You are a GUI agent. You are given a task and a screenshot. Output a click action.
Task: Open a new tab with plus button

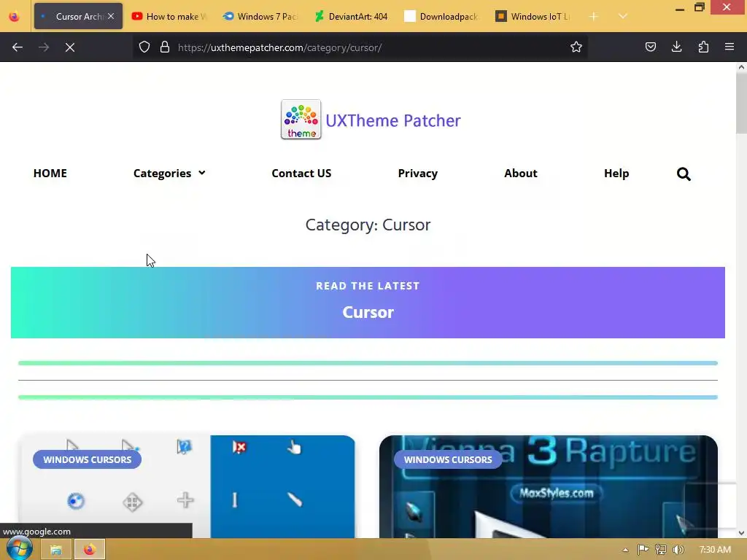point(593,17)
